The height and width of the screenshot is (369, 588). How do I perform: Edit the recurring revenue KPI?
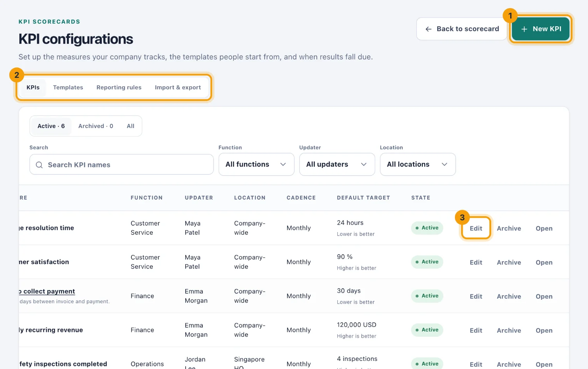(476, 330)
